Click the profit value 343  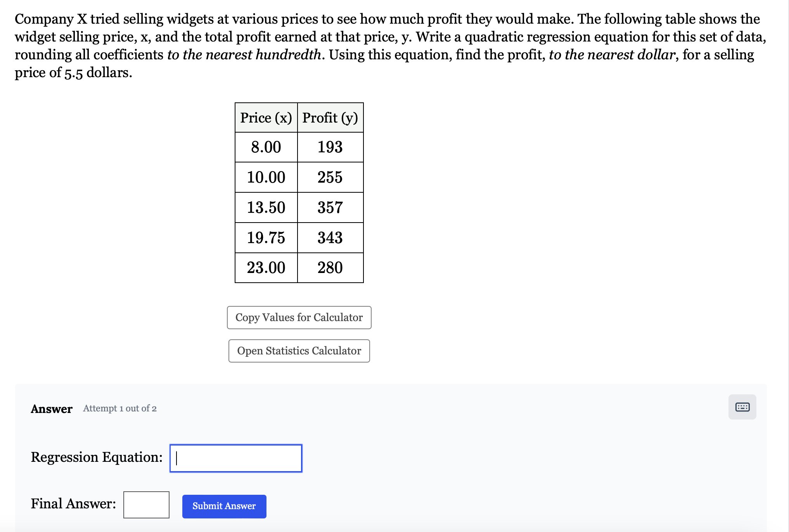click(330, 238)
